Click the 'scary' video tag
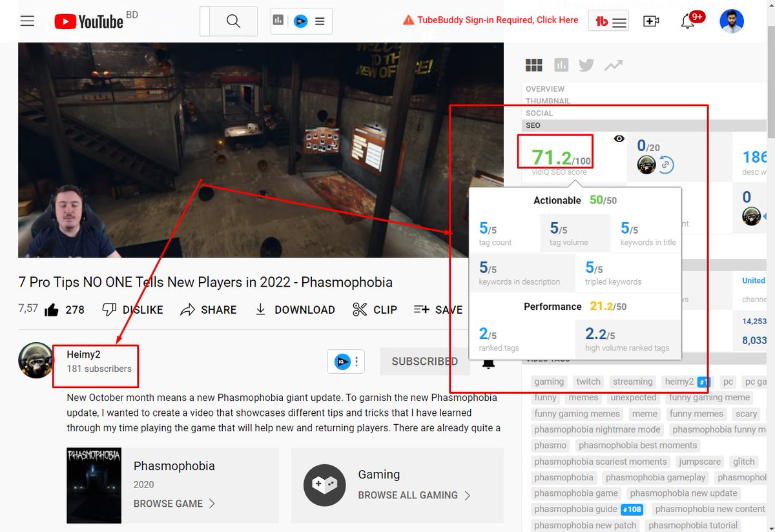775x532 pixels. pos(747,414)
